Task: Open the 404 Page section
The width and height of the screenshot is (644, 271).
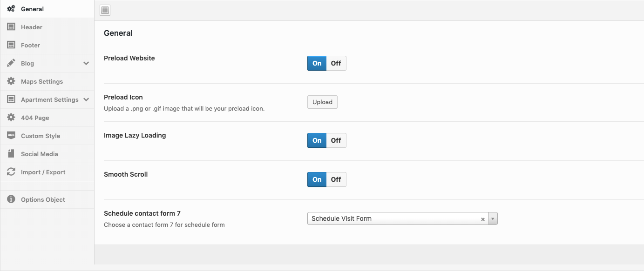Action: (x=35, y=118)
